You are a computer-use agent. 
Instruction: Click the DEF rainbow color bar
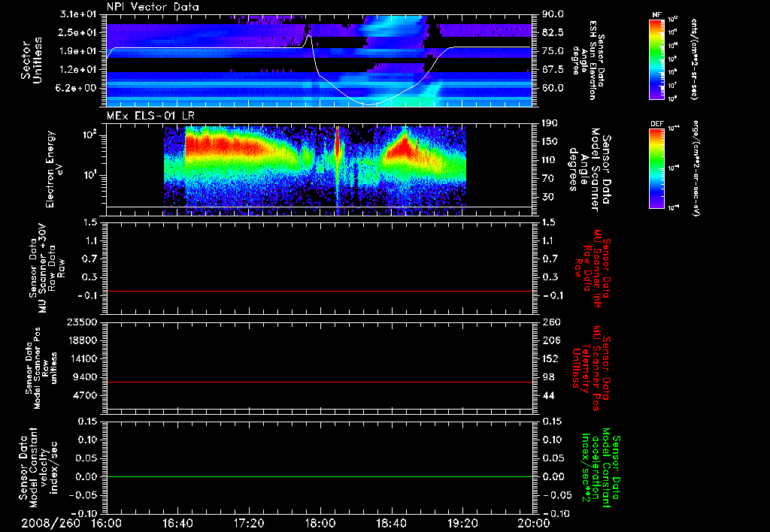coord(656,168)
